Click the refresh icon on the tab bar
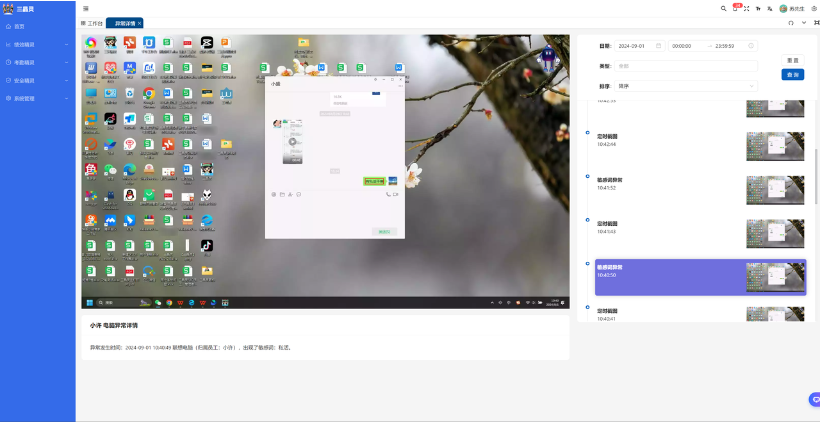This screenshot has height=424, width=823. pos(792,22)
